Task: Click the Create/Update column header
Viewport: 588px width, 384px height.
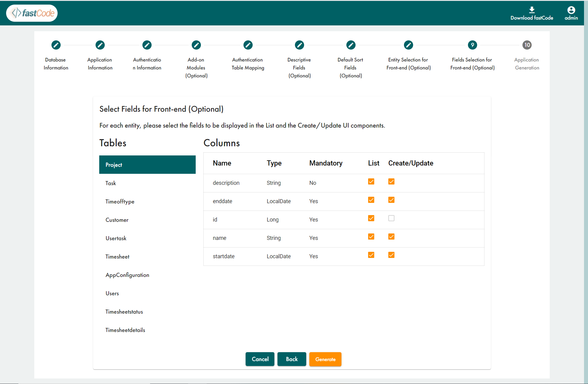Action: tap(411, 163)
